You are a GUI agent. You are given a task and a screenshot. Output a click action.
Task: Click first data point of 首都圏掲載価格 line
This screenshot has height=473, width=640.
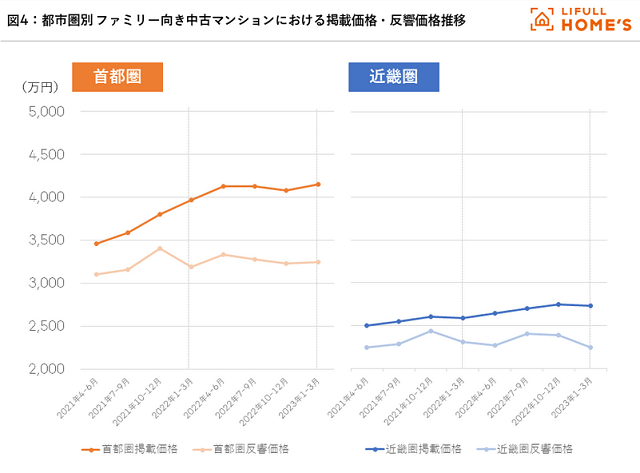click(96, 243)
